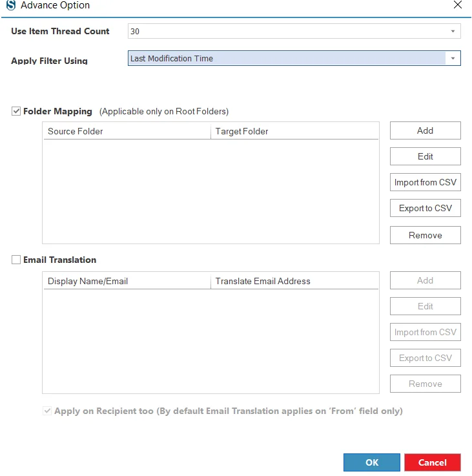This screenshot has height=476, width=472.
Task: Export folder mapping to CSV
Action: coord(426,208)
